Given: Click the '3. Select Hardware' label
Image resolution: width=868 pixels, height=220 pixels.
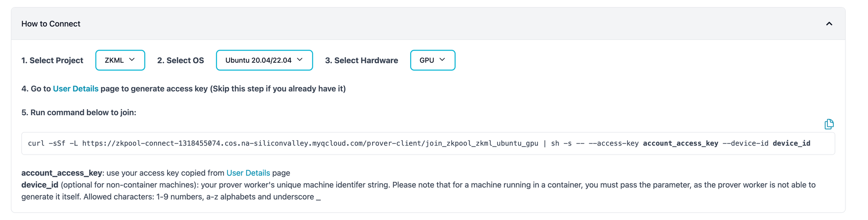Looking at the screenshot, I should click(x=361, y=61).
